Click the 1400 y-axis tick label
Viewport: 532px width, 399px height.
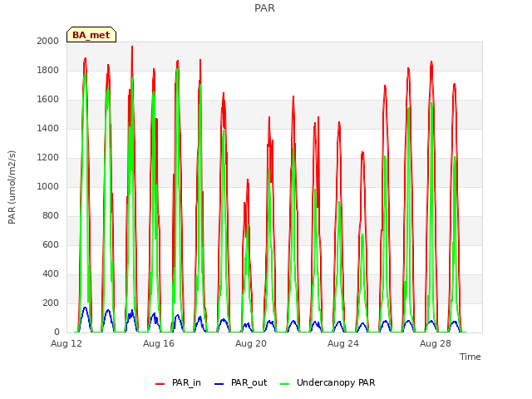point(48,128)
